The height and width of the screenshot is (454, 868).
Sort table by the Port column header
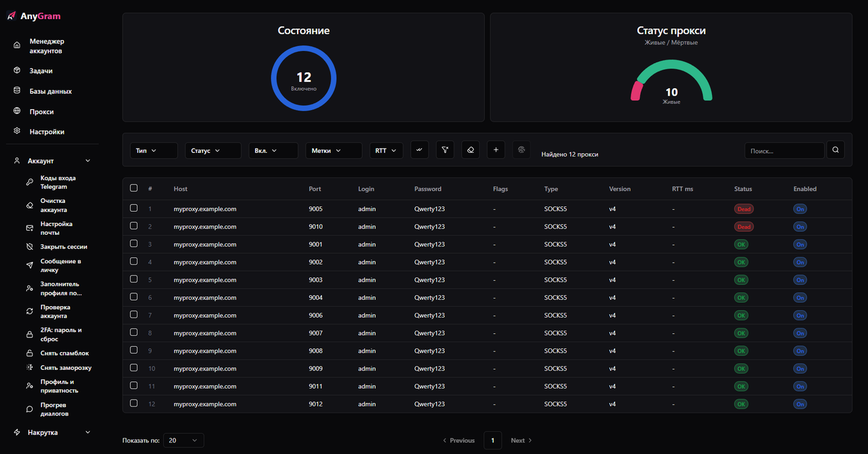315,189
